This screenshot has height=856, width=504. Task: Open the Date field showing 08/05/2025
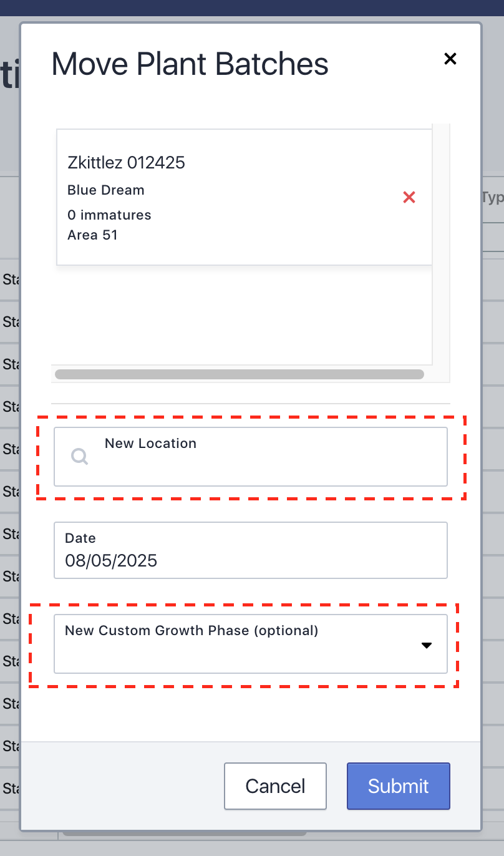click(251, 550)
